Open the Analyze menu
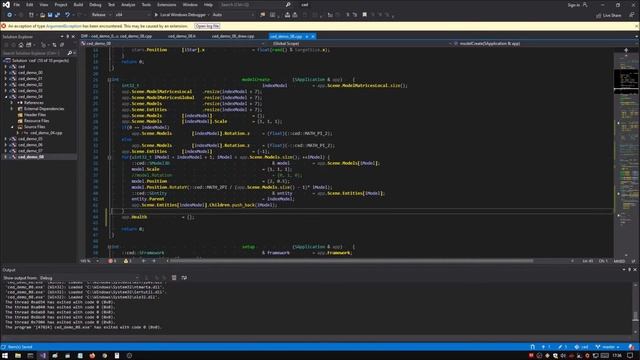640x360 pixels. [128, 4]
